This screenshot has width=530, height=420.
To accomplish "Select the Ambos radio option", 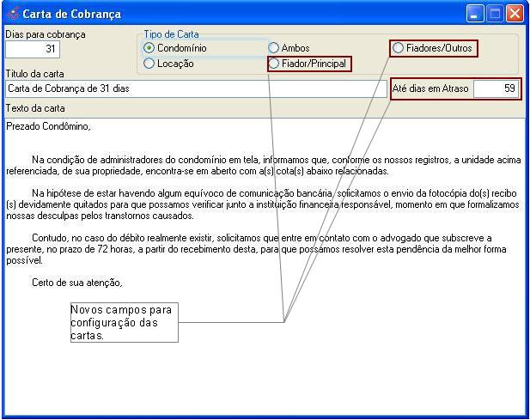I will 274,48.
